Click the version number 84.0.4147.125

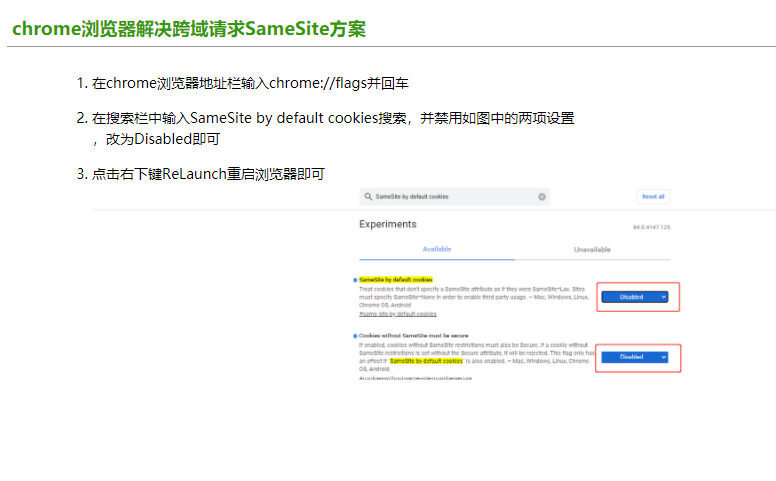652,227
